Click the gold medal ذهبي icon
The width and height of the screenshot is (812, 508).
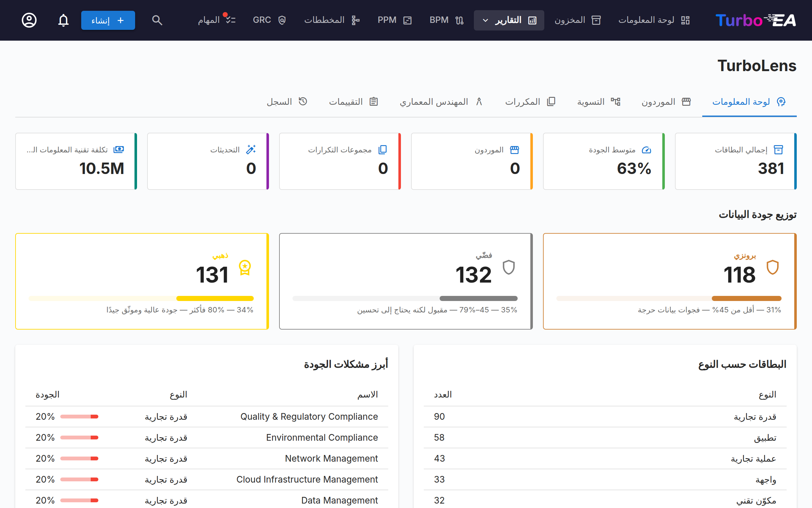pos(245,268)
